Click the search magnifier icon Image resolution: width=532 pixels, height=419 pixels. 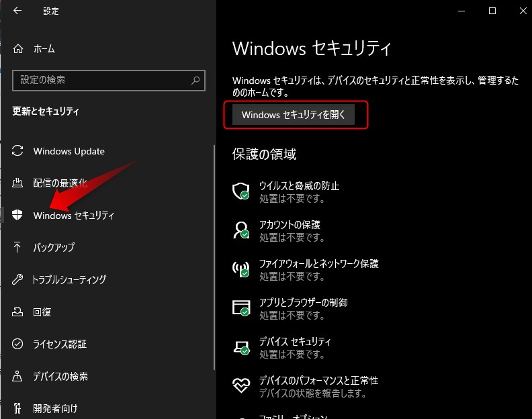coord(195,81)
